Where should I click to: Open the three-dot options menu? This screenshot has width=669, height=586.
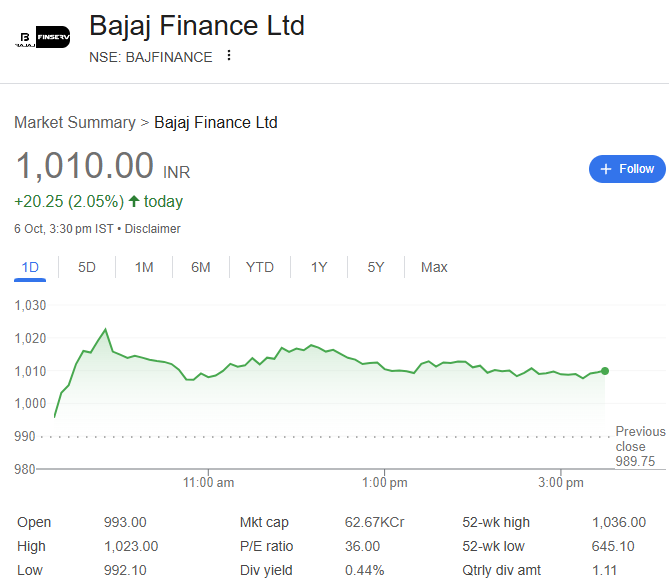(x=229, y=56)
